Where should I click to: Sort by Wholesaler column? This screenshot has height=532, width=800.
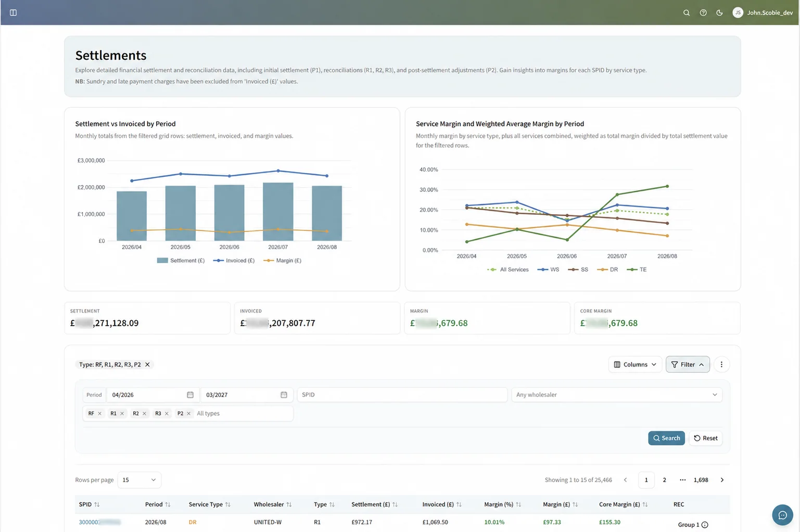pyautogui.click(x=273, y=504)
